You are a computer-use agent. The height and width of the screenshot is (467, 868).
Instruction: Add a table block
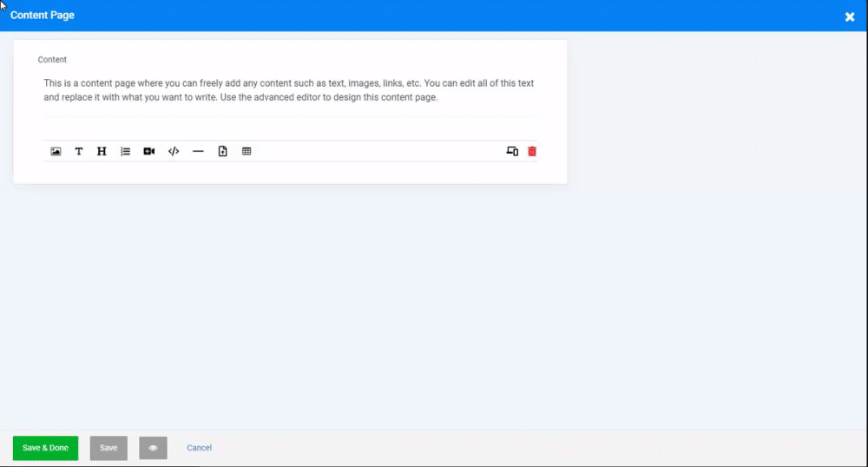[x=247, y=151]
